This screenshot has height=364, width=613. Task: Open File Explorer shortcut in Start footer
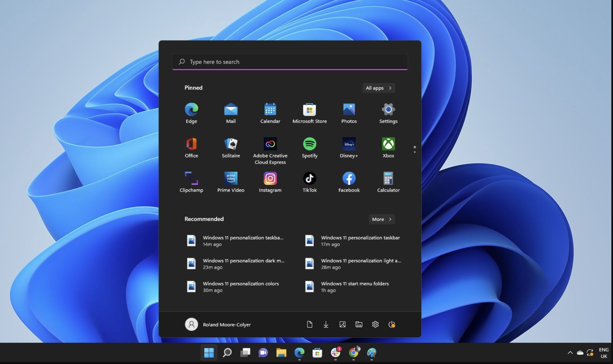(359, 324)
